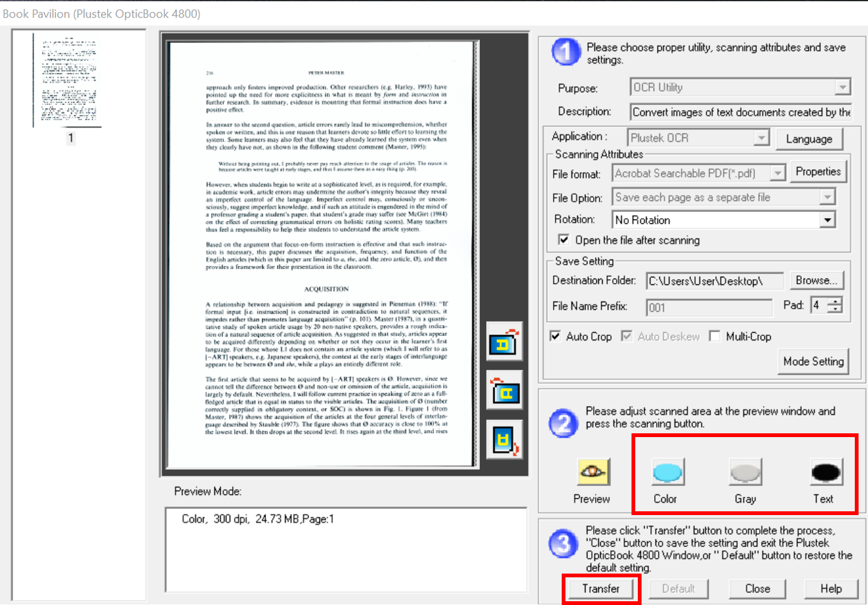Open the Purpose dropdown list
This screenshot has height=605, width=868.
pos(842,87)
